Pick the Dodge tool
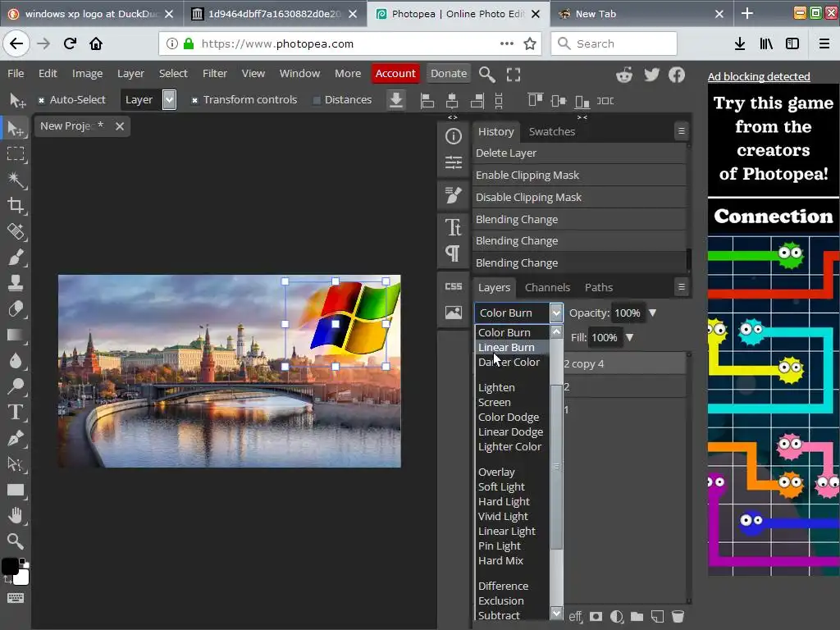This screenshot has width=840, height=630. (x=16, y=386)
